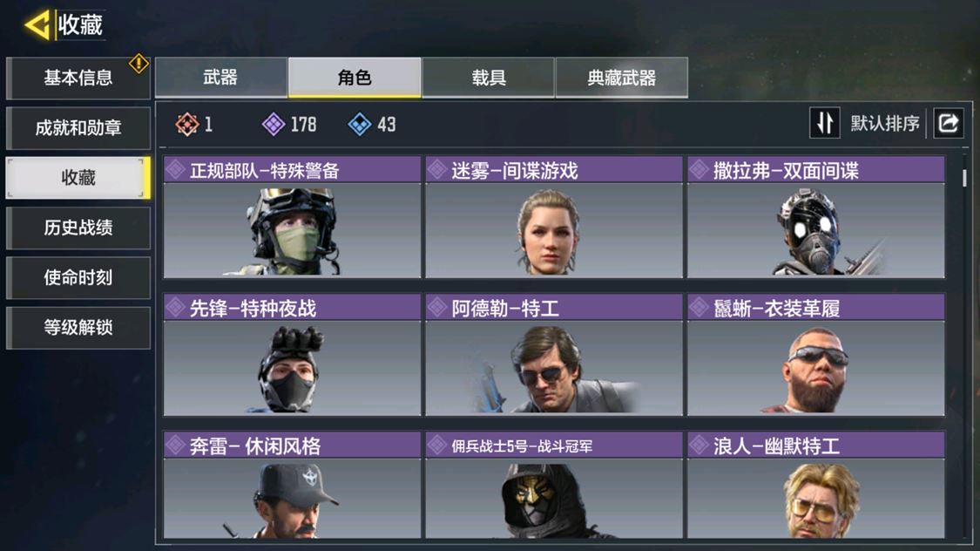
Task: Select the 阿德勒-特工 character thumbnail
Action: [x=554, y=368]
